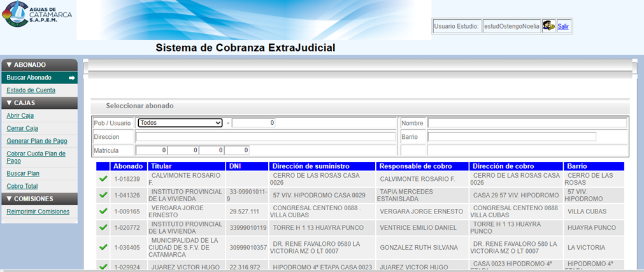Open the Pob / Usuario 'Todos' dropdown
The height and width of the screenshot is (272, 644).
tap(180, 123)
